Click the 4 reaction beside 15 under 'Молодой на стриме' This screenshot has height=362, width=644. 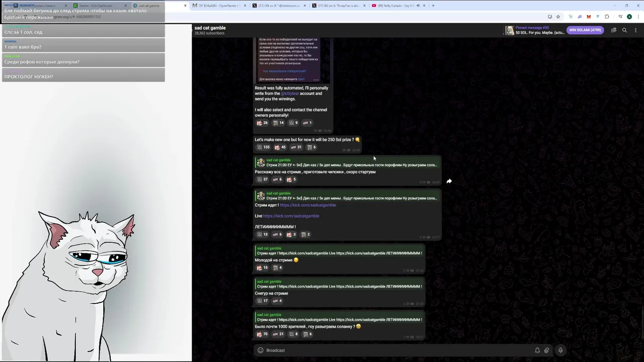(277, 267)
